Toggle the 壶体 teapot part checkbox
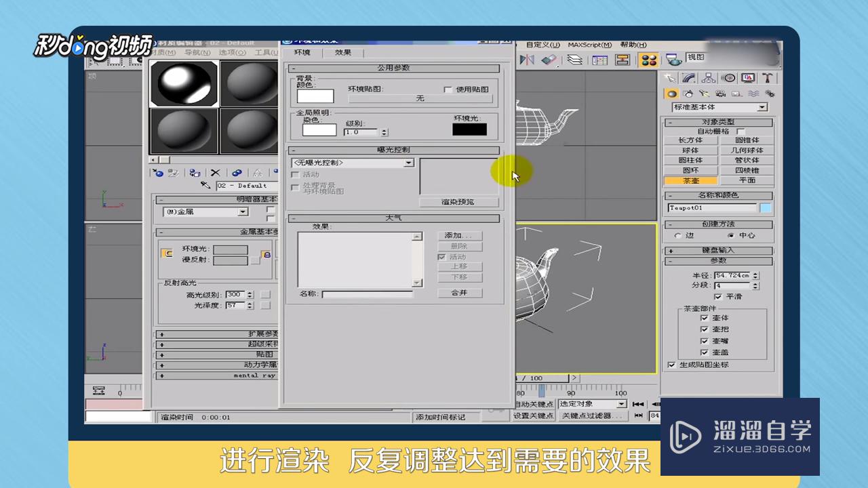The image size is (868, 488). point(704,318)
